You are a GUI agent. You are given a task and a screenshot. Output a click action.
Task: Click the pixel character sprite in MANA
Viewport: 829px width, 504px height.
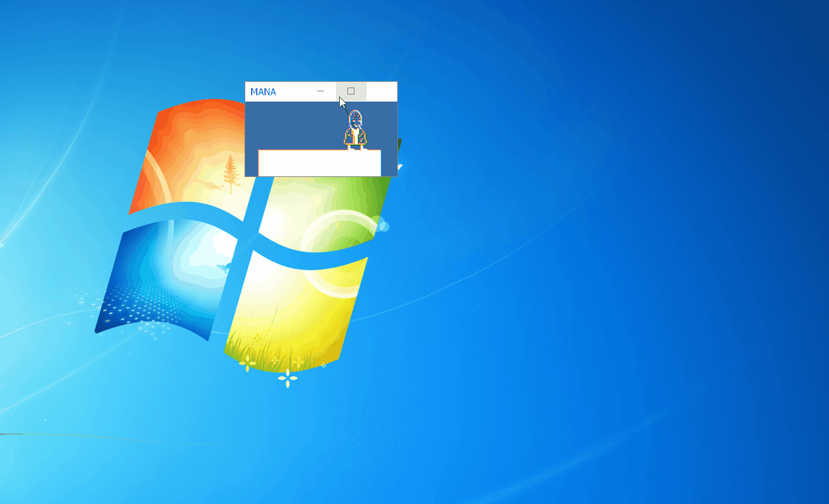coord(355,131)
